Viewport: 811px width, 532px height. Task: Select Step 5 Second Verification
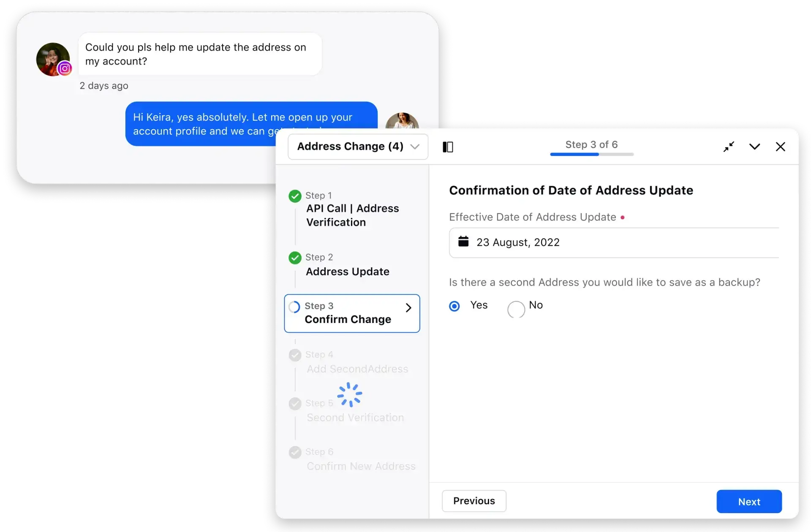(355, 410)
